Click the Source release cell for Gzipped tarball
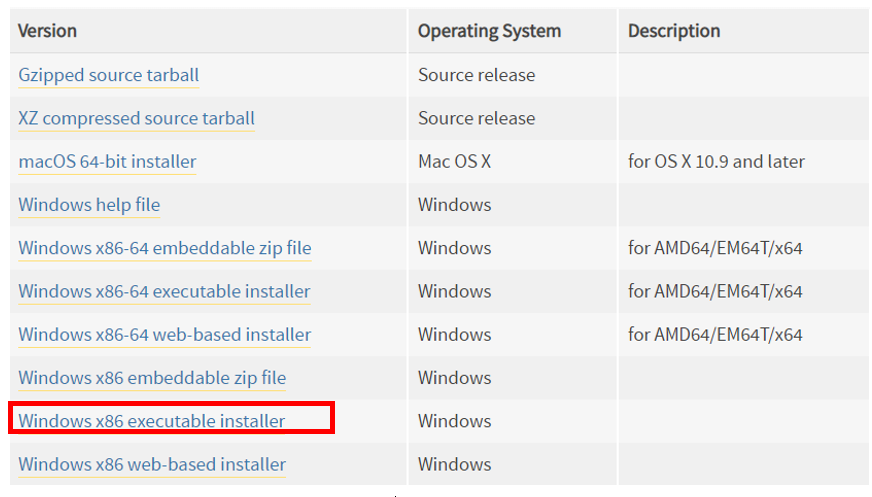 477,75
